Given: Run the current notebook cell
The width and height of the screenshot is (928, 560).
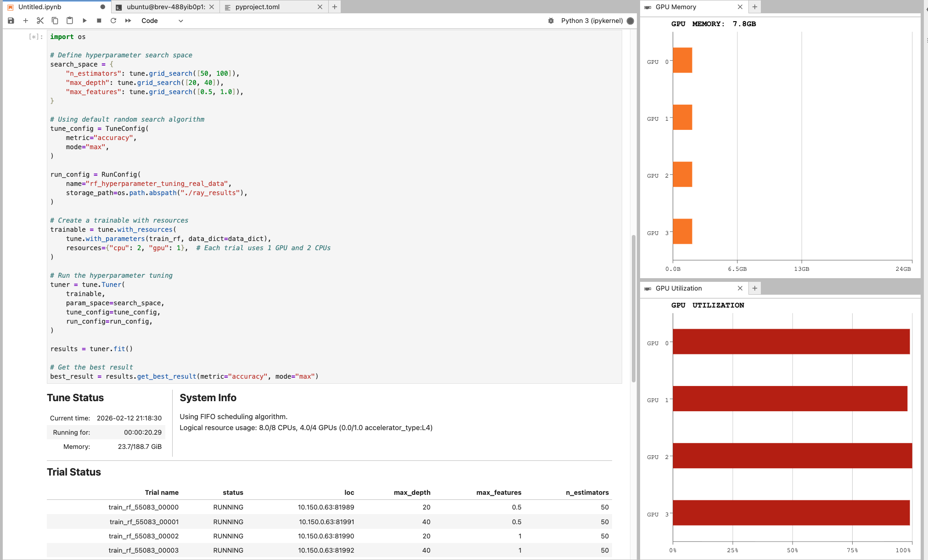Looking at the screenshot, I should coord(84,20).
